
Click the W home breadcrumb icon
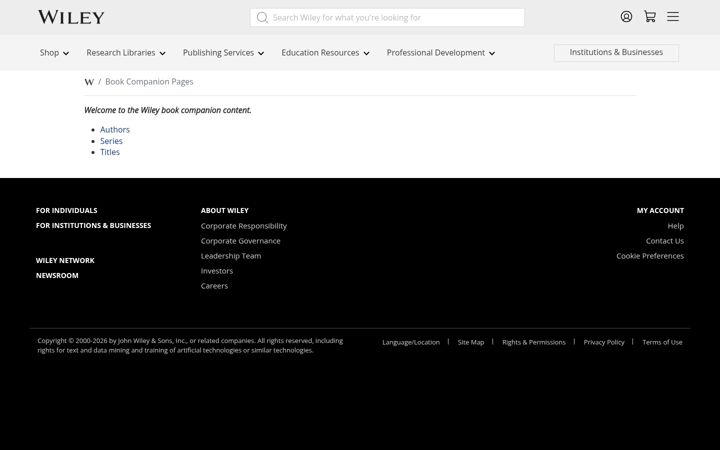coord(89,82)
